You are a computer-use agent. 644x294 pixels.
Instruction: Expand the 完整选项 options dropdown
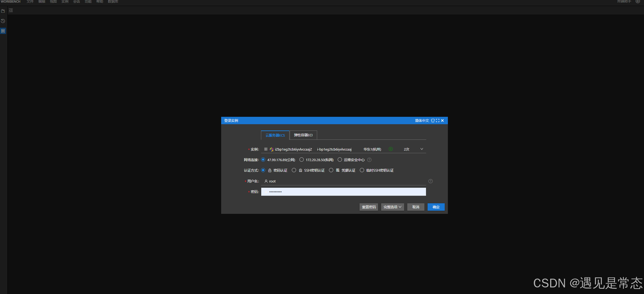pyautogui.click(x=392, y=207)
